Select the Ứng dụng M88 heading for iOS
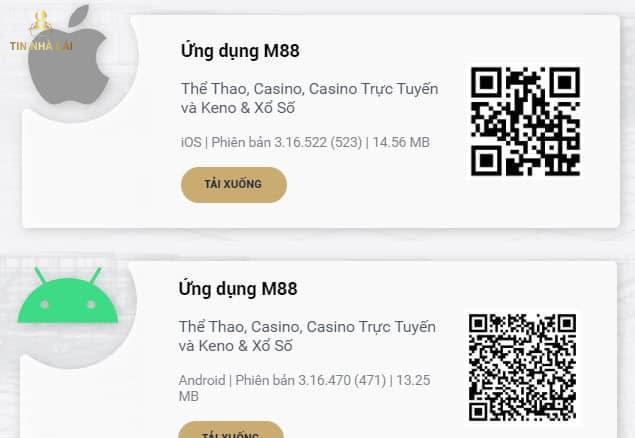The width and height of the screenshot is (635, 438). [240, 51]
